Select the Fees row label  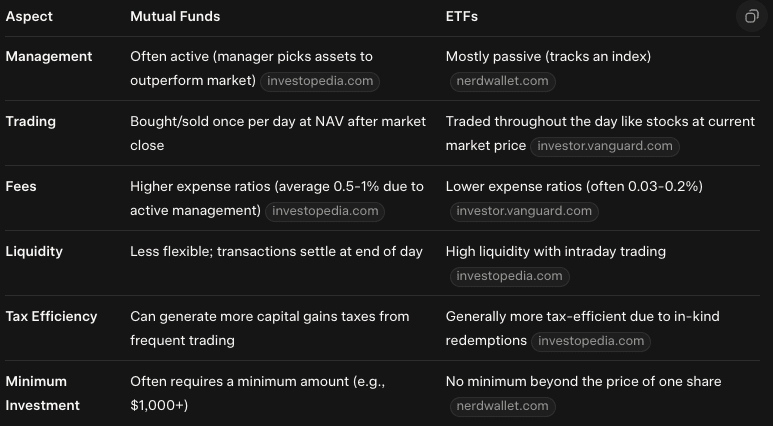(x=21, y=187)
